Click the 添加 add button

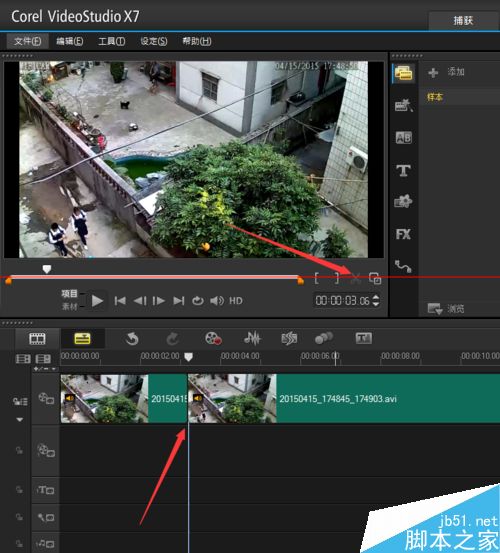(x=446, y=72)
